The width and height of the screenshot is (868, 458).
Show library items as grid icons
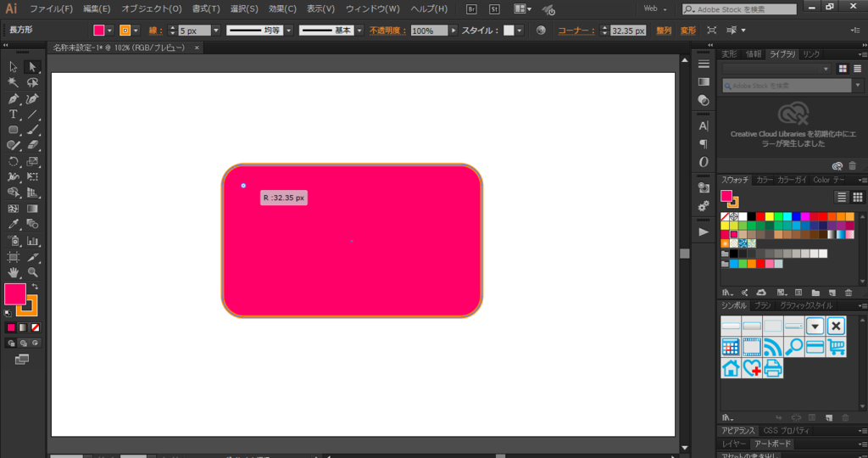[x=843, y=69]
